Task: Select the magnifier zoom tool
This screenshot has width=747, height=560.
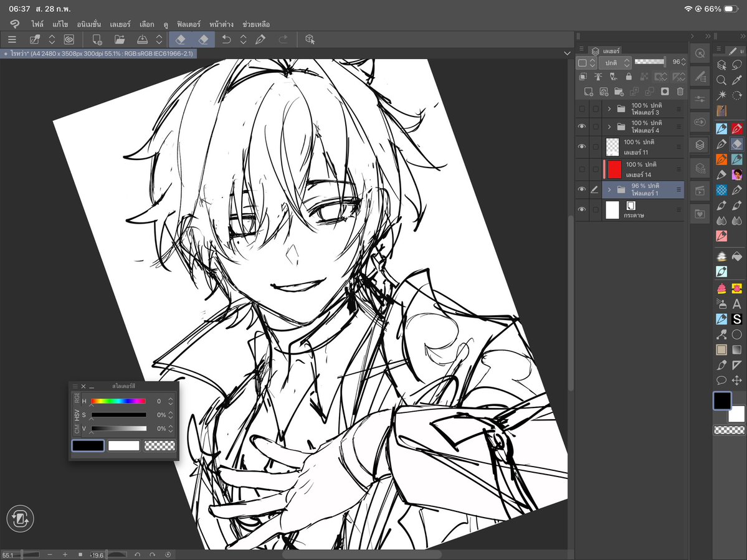Action: (x=721, y=80)
